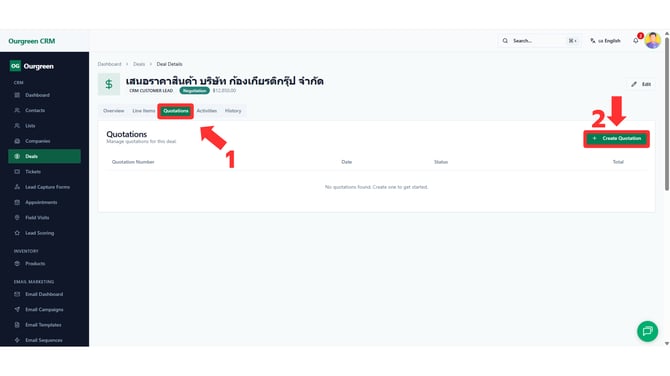This screenshot has width=670, height=376.
Task: Click the $12,000.00 deal amount
Action: coord(224,91)
